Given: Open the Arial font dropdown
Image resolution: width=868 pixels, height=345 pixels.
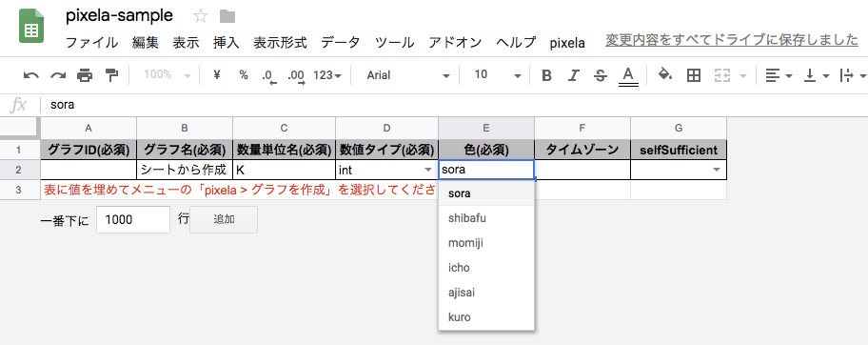Looking at the screenshot, I should click(408, 75).
